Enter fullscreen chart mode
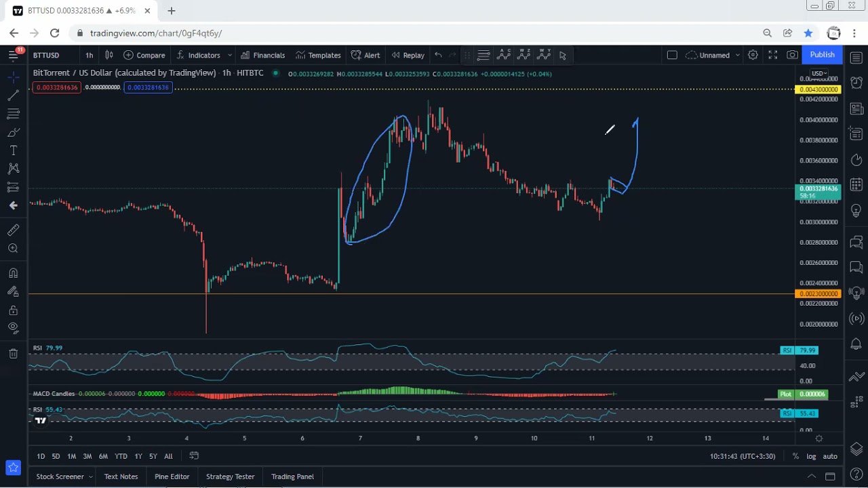The height and width of the screenshot is (488, 868). [772, 55]
